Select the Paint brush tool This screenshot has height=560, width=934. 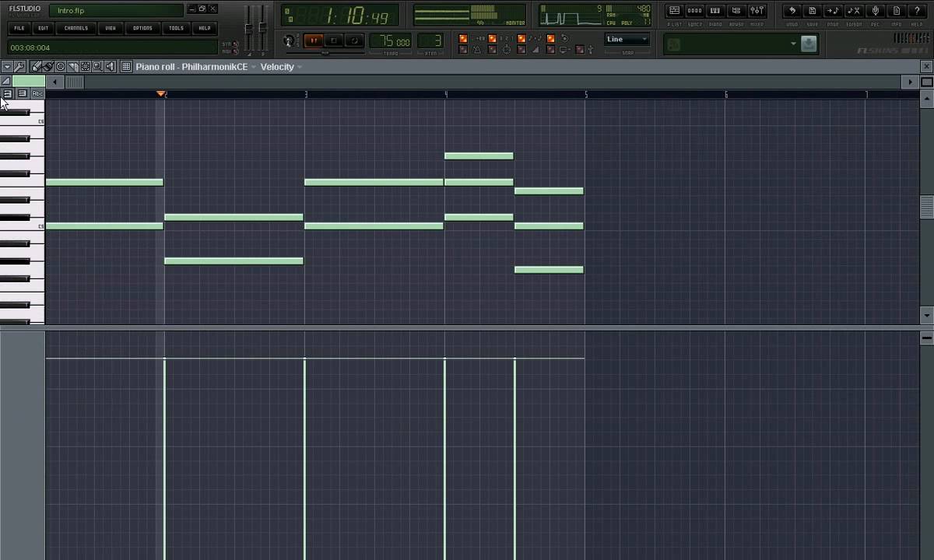click(x=47, y=67)
